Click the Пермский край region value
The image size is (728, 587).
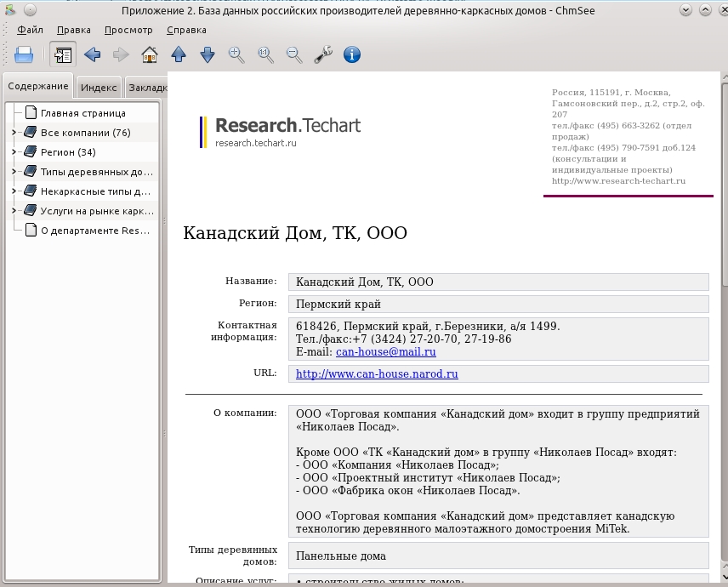click(x=338, y=305)
